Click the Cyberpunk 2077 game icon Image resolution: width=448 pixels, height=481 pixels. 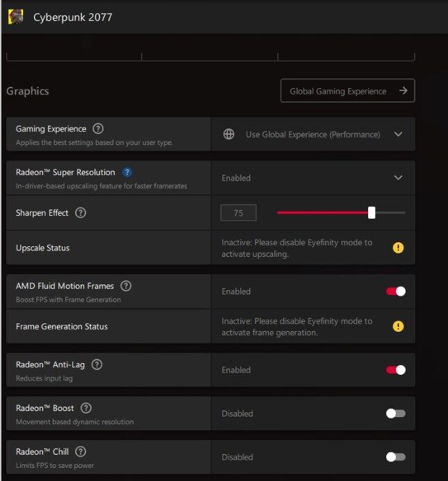tap(15, 17)
